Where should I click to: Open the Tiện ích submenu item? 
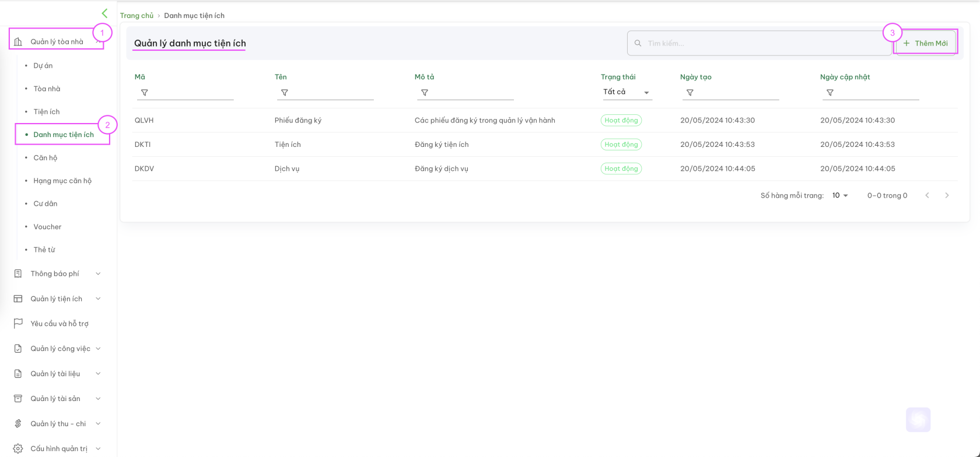click(46, 111)
